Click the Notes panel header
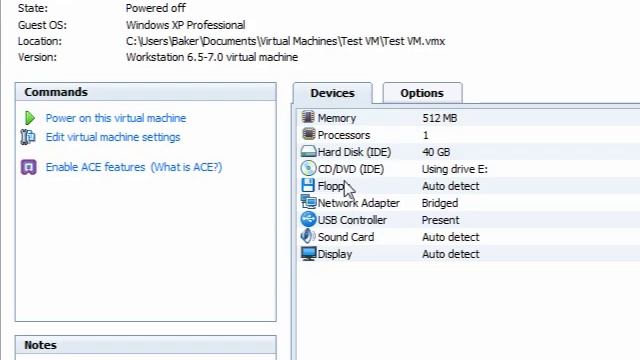The height and width of the screenshot is (360, 640). click(x=146, y=345)
